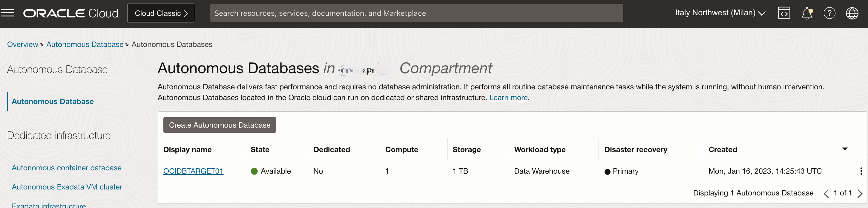Click the Primary disaster recovery cell
The width and height of the screenshot is (868, 208).
click(x=621, y=171)
